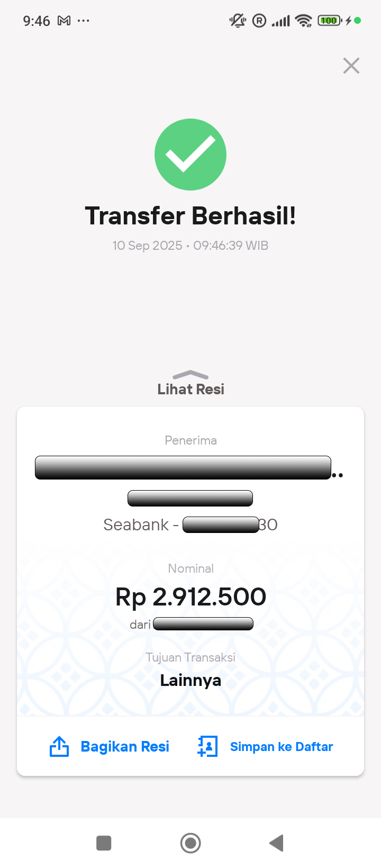The width and height of the screenshot is (381, 868).
Task: Open recent apps with the square button
Action: pyautogui.click(x=104, y=843)
